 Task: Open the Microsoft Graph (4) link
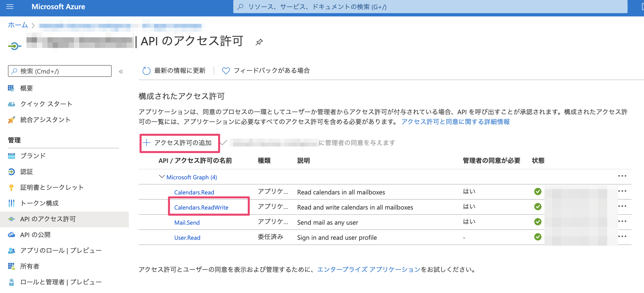(x=192, y=177)
